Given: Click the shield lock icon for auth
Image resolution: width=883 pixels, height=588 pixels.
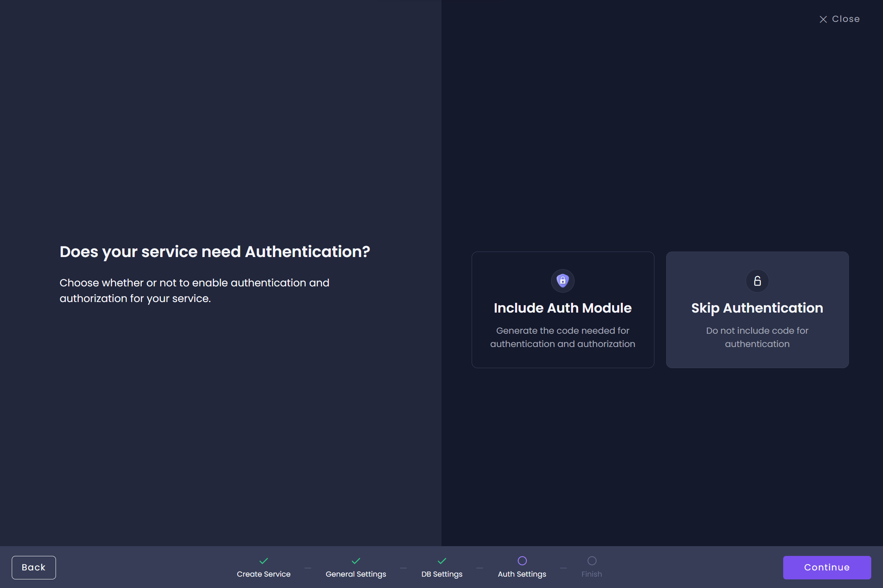Looking at the screenshot, I should (x=562, y=281).
